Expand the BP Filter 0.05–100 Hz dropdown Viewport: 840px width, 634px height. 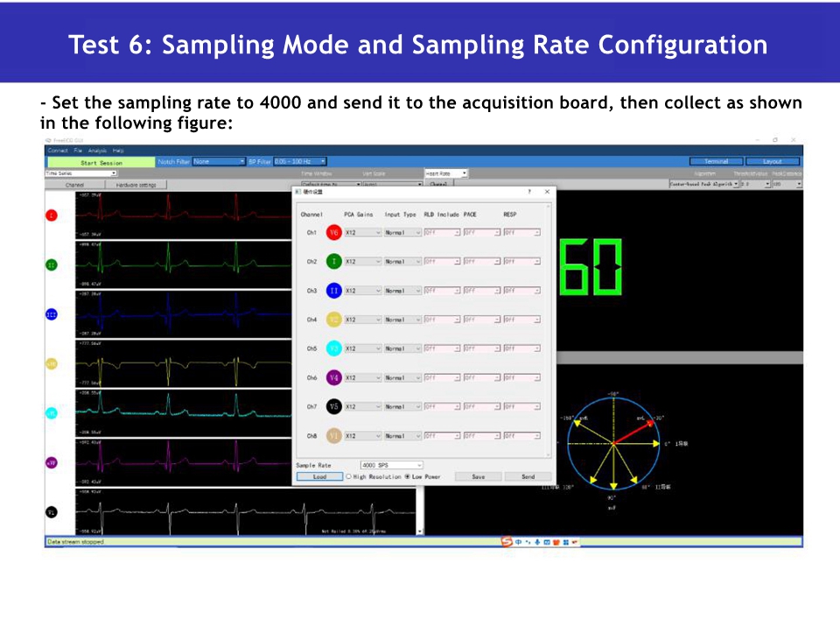pyautogui.click(x=299, y=161)
